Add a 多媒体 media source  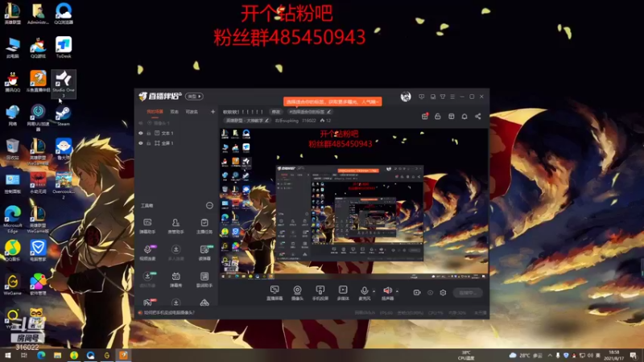click(343, 293)
